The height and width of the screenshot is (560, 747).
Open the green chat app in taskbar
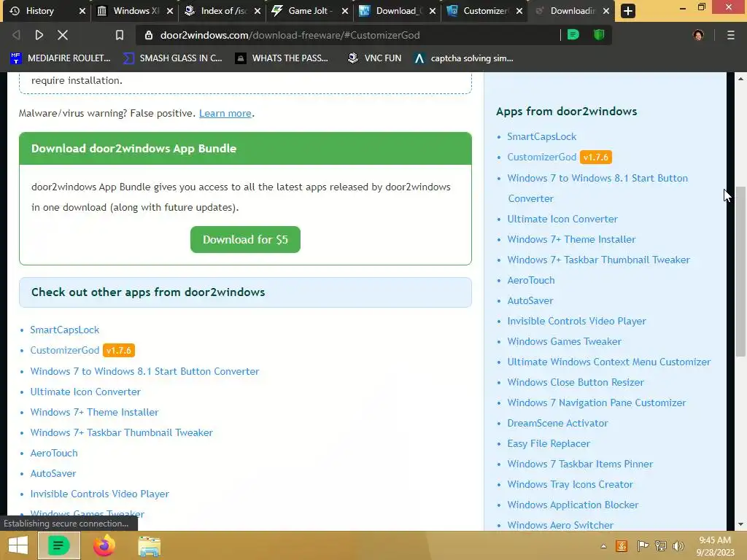point(58,545)
